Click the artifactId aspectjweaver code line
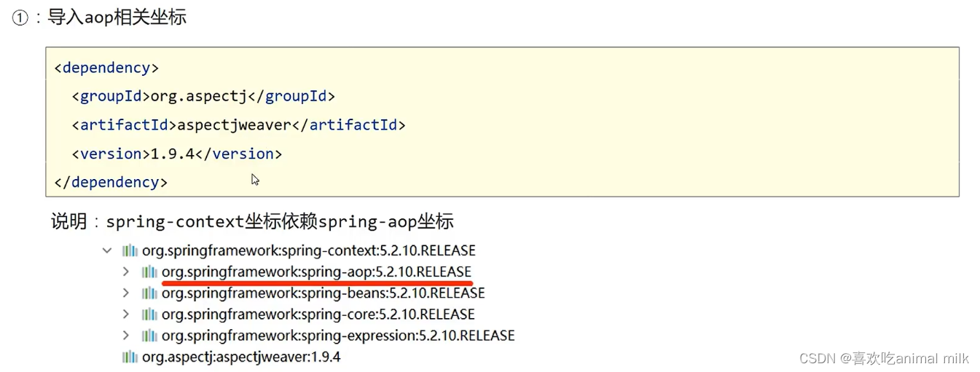 pyautogui.click(x=238, y=124)
